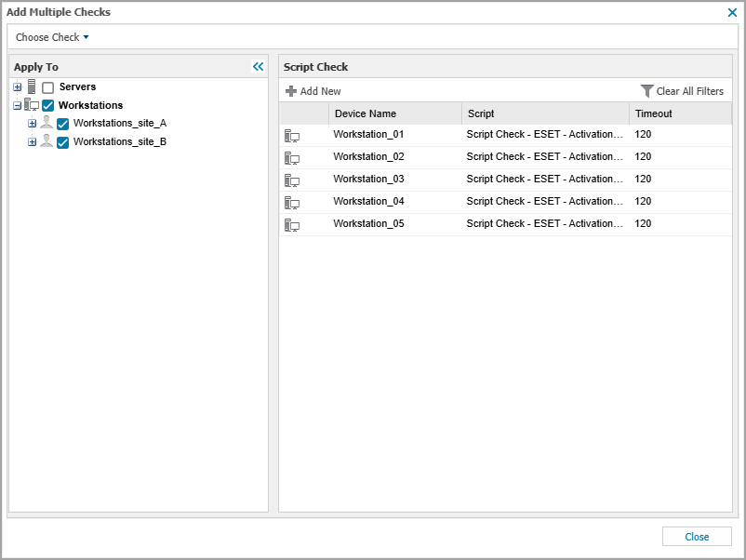Click the Workstation_03 device icon
The width and height of the screenshot is (746, 560).
click(x=292, y=180)
